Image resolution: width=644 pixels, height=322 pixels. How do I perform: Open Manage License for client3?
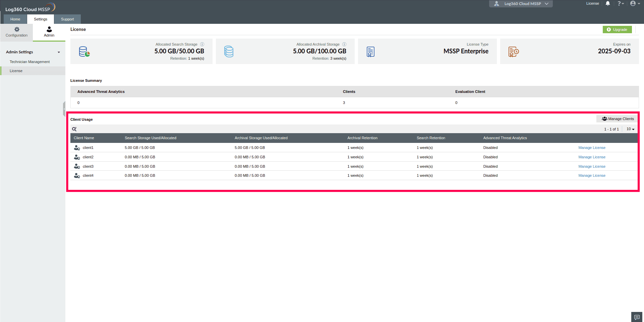592,166
